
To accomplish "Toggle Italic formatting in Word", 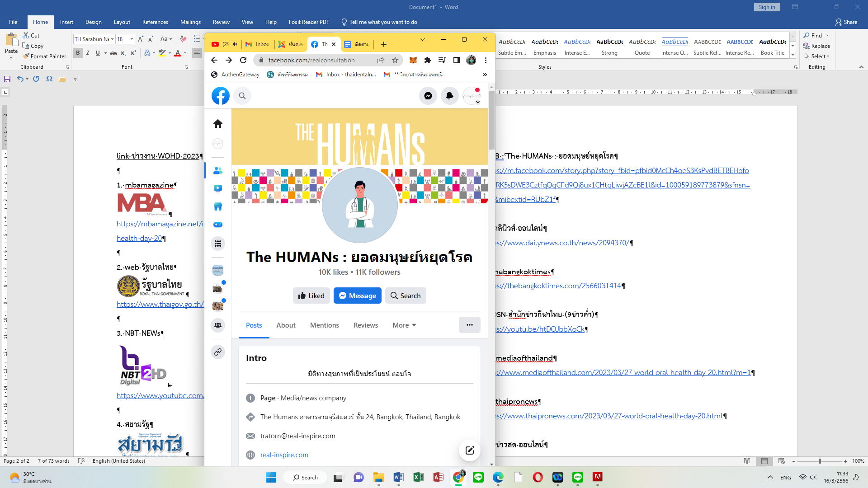I will (x=88, y=53).
